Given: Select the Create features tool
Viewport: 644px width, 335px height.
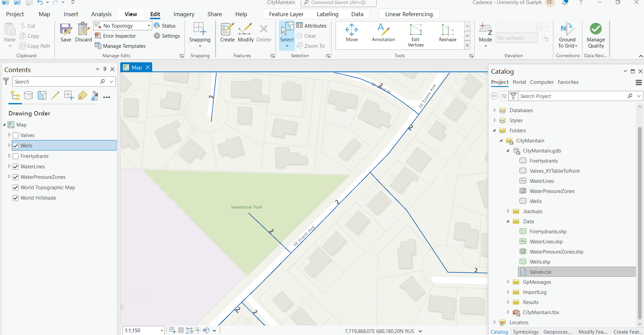Looking at the screenshot, I should click(x=227, y=34).
